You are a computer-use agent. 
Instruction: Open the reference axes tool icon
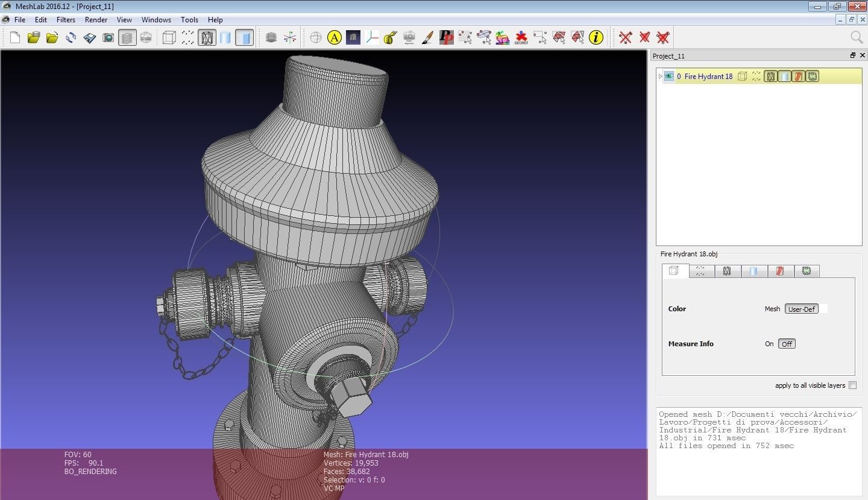click(371, 37)
